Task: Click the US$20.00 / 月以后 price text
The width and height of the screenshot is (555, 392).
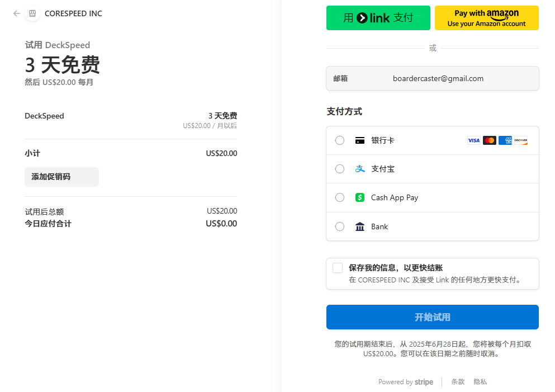Action: tap(210, 126)
